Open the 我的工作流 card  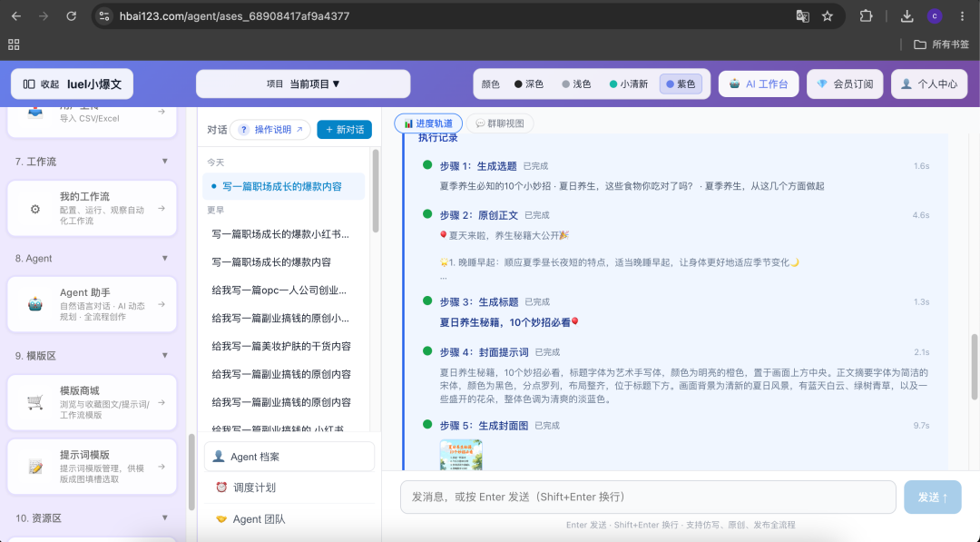(92, 208)
